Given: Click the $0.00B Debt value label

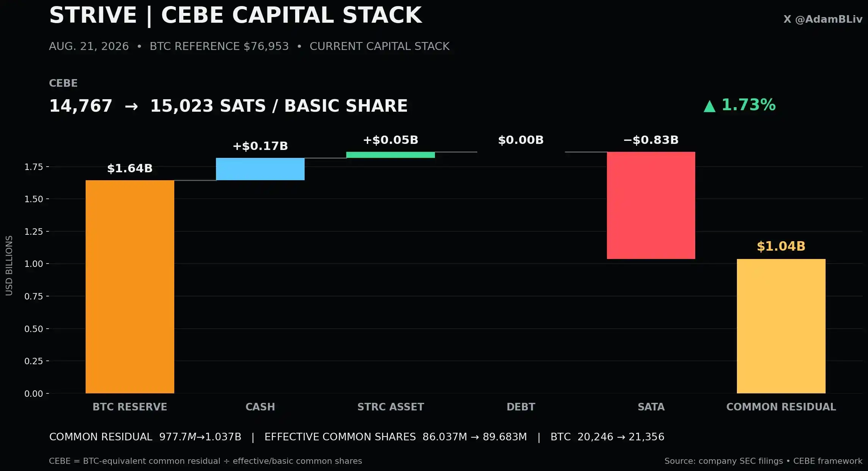Looking at the screenshot, I should (521, 140).
